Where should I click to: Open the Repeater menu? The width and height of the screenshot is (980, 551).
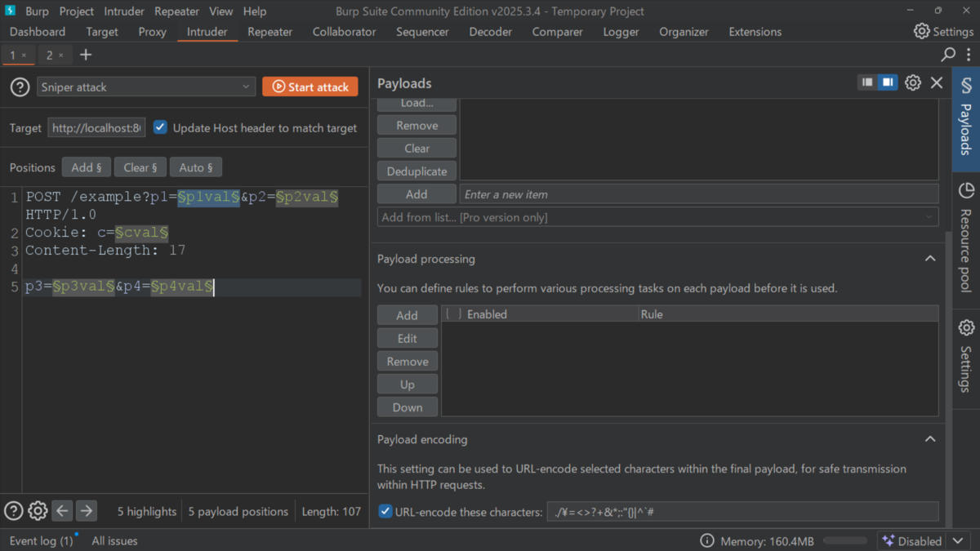pyautogui.click(x=176, y=11)
